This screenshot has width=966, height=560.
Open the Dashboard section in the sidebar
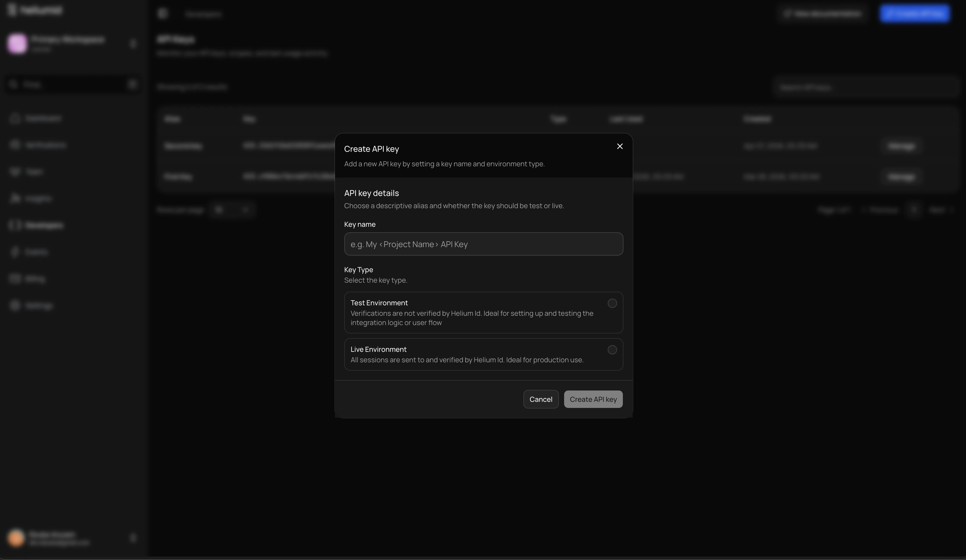[15, 118]
